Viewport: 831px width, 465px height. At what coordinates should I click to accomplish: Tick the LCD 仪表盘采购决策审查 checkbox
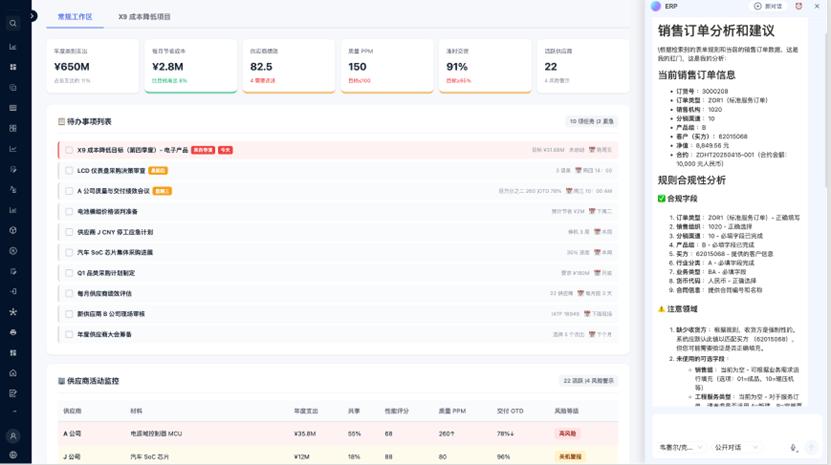click(69, 171)
